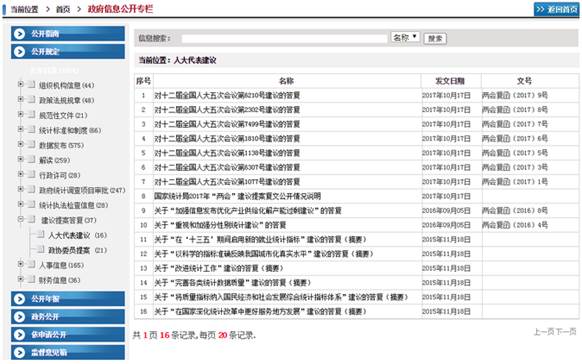Open 国家统计局2017年“两会”建议提案复文公开情况说明

click(x=238, y=196)
